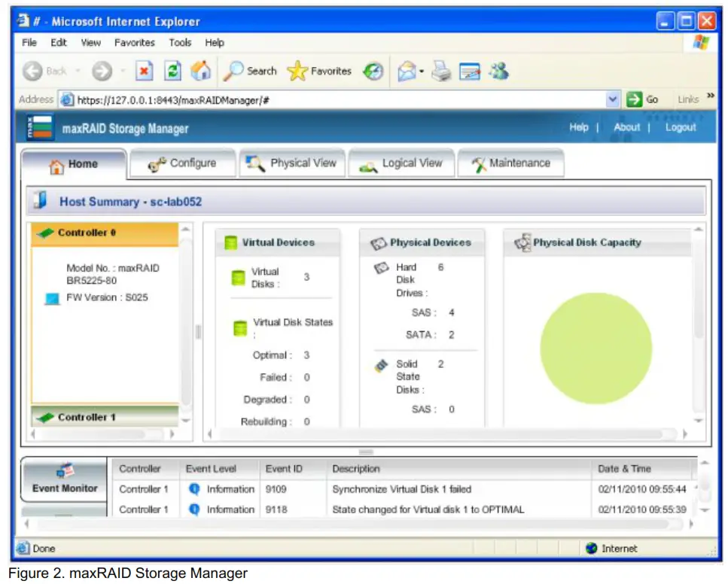
Task: Click event list scroll down arrow
Action: [x=705, y=510]
